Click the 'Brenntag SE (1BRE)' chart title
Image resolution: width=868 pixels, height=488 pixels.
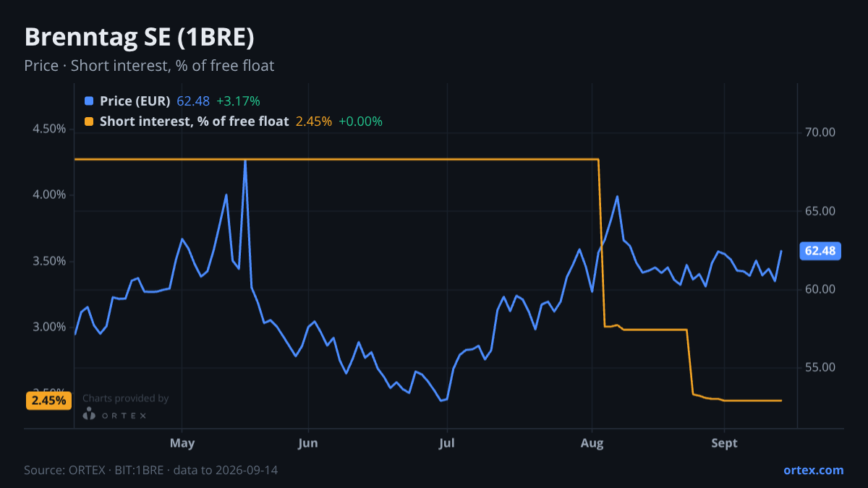(x=140, y=37)
